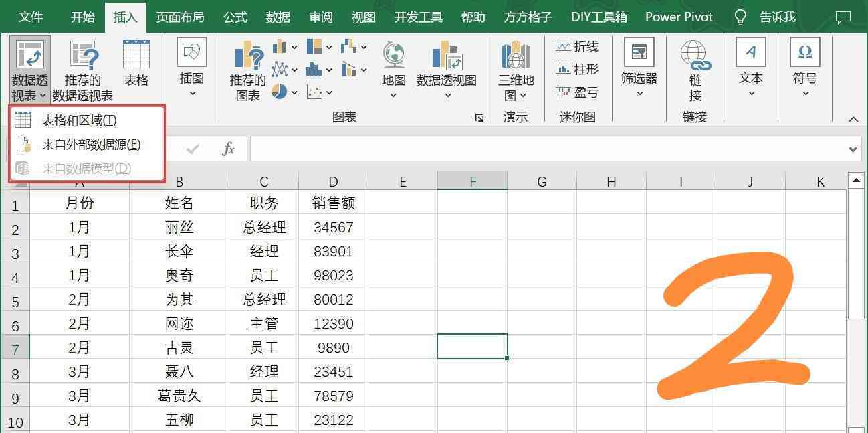Click the fx insert function button

tap(229, 149)
